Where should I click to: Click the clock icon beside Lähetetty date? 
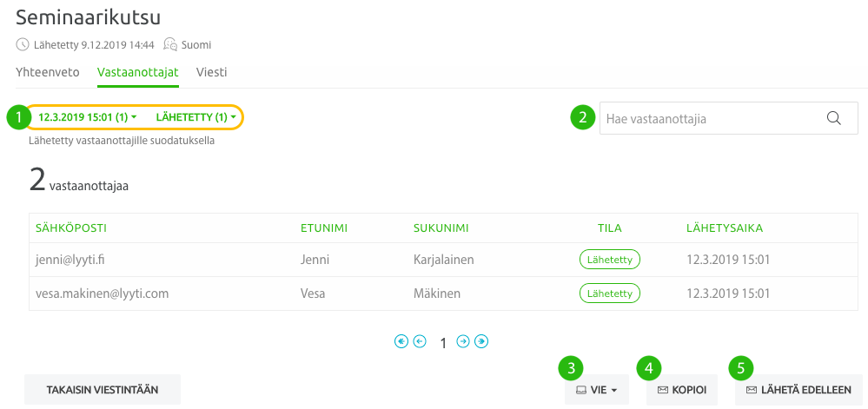pyautogui.click(x=22, y=45)
